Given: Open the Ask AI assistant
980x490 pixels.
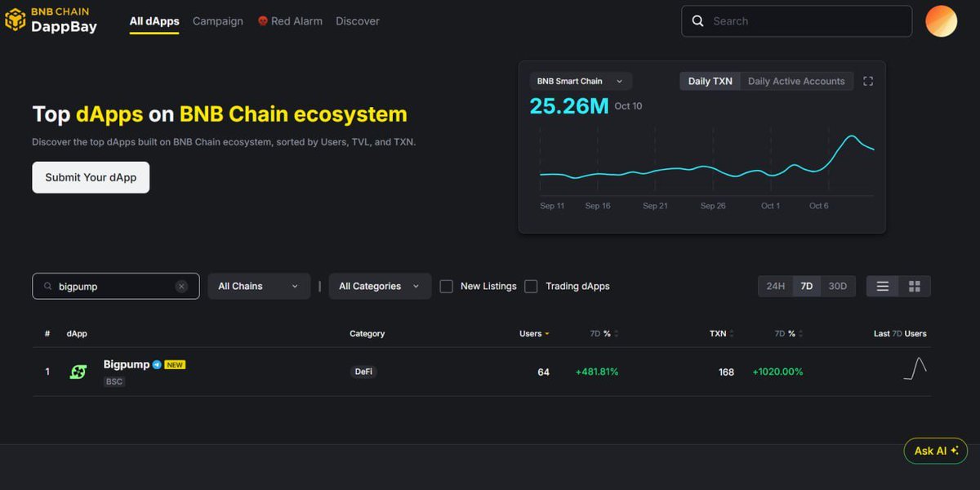Looking at the screenshot, I should point(936,451).
